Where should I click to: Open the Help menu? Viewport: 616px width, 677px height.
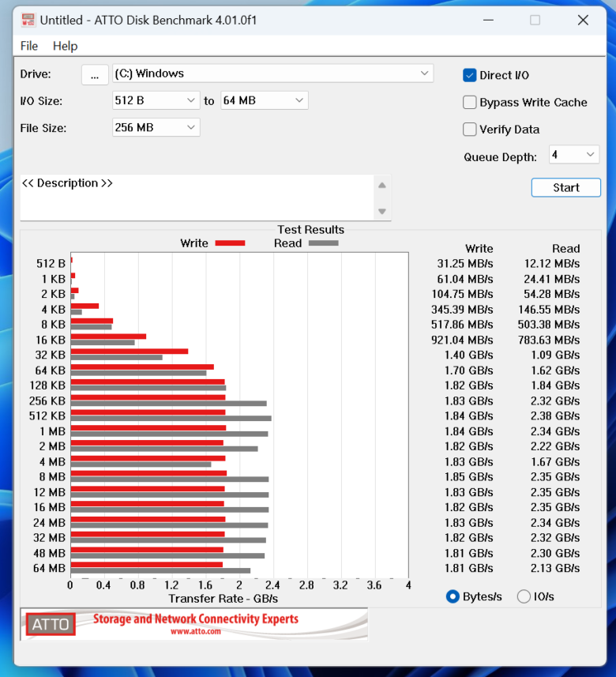[x=66, y=46]
